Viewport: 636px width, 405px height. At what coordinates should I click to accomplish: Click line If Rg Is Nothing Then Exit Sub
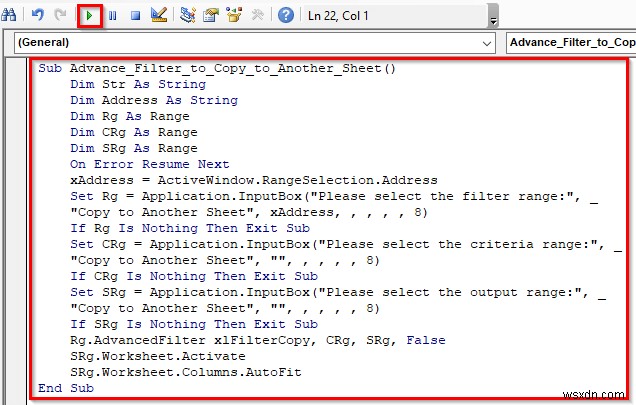[190, 228]
